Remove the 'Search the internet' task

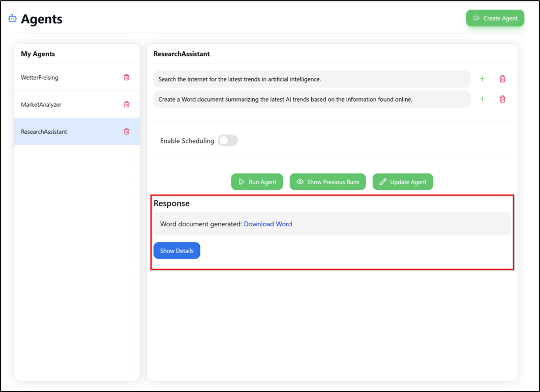tap(502, 79)
